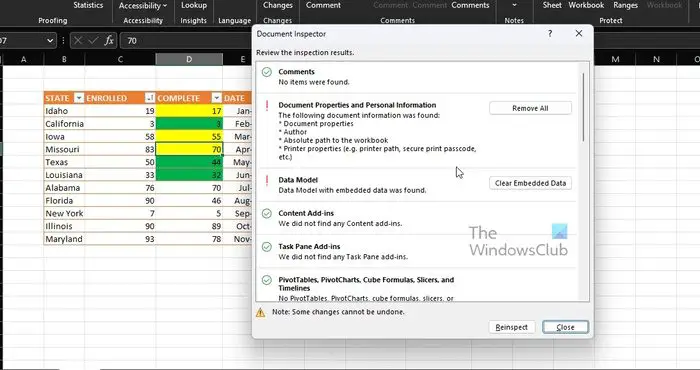Open the COMPLETE column filter dropdown
700x370 pixels.
point(217,98)
